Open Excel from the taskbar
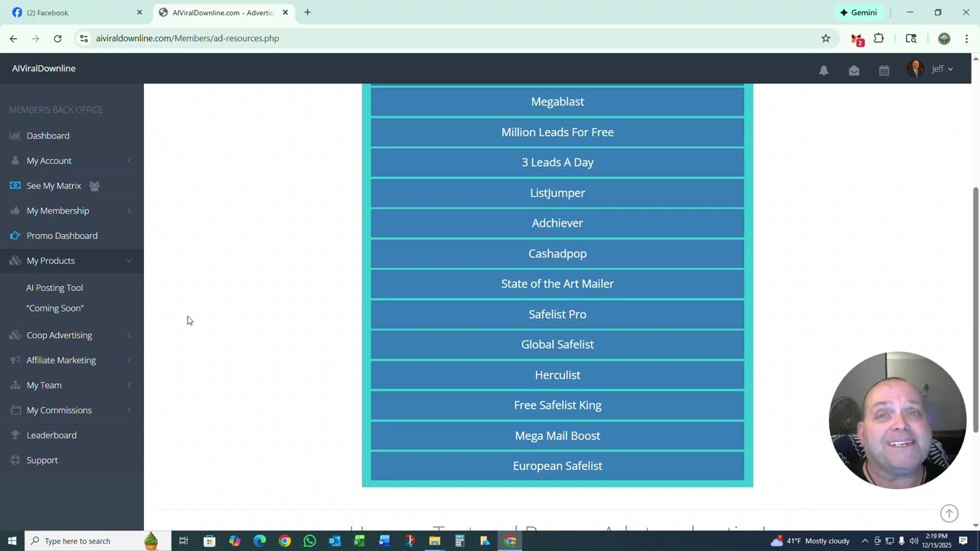The width and height of the screenshot is (980, 551). 359,541
